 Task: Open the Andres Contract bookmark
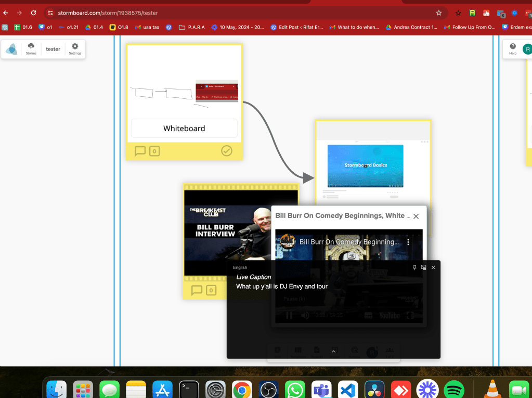pyautogui.click(x=411, y=27)
